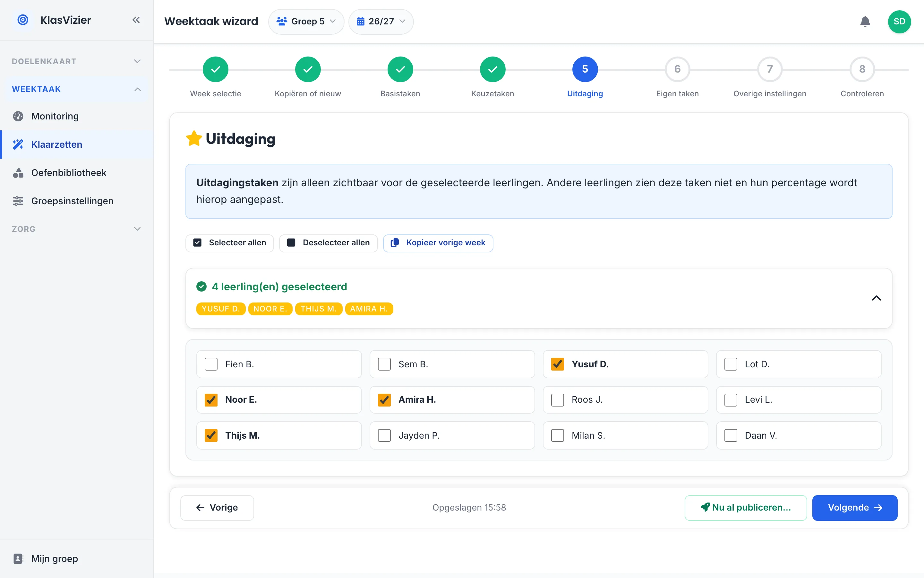The height and width of the screenshot is (578, 924).
Task: Open Groepsinstellingen in the sidebar
Action: point(77,201)
